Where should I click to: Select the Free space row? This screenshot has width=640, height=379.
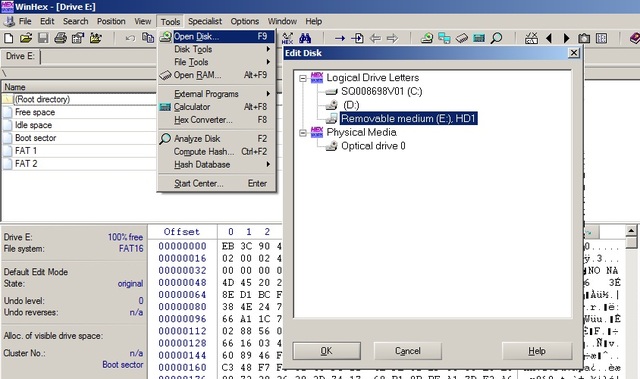pos(80,112)
